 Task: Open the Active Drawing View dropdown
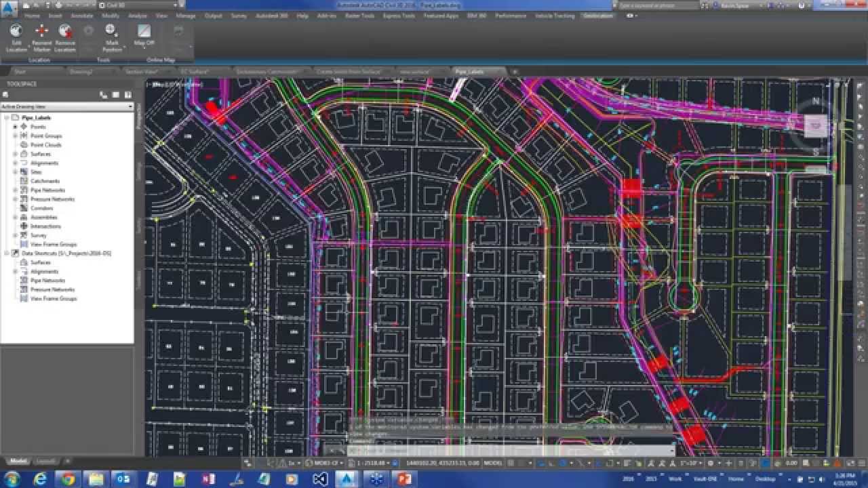[131, 106]
